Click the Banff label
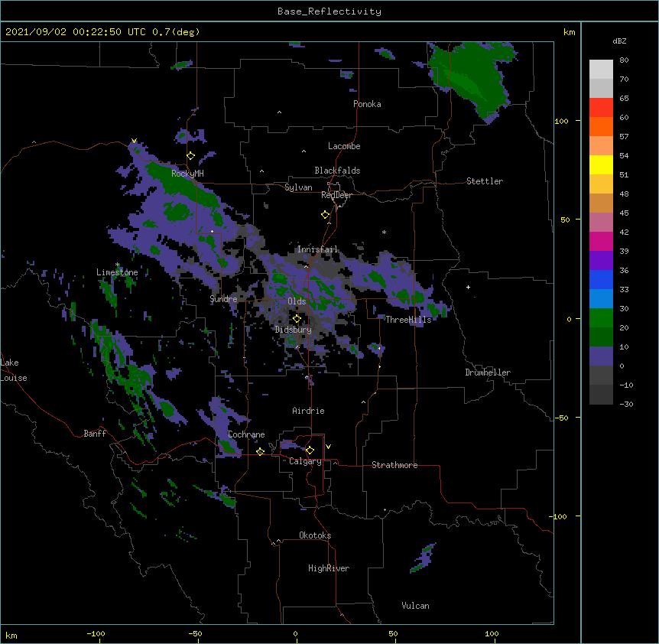 click(95, 434)
